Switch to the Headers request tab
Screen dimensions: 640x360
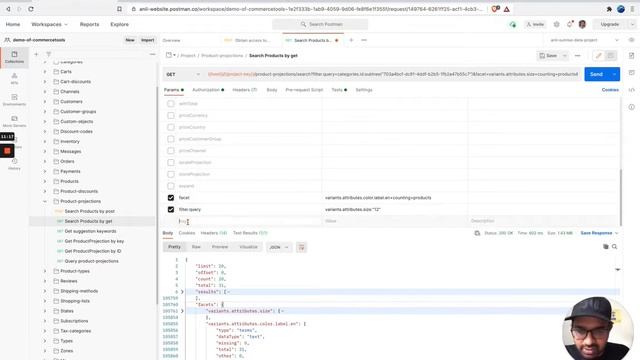coord(244,90)
